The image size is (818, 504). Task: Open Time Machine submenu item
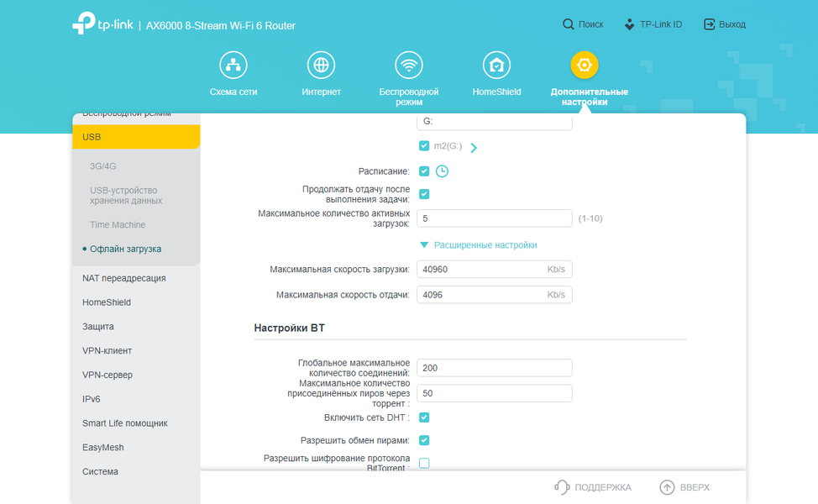coord(118,224)
